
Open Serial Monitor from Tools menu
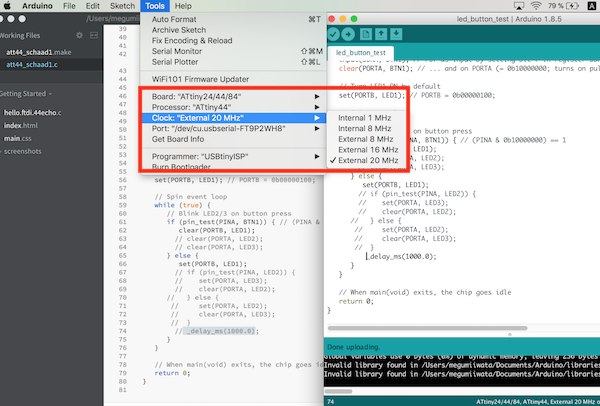[x=233, y=51]
